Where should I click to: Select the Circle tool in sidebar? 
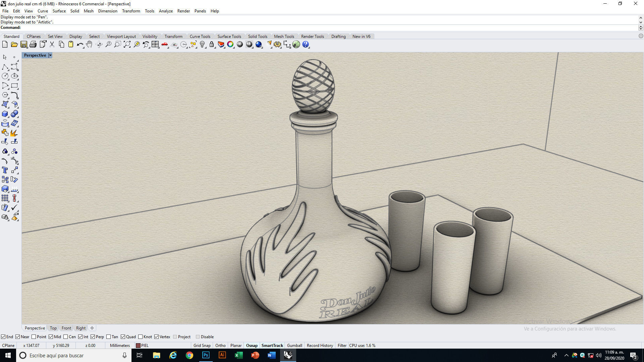[5, 76]
